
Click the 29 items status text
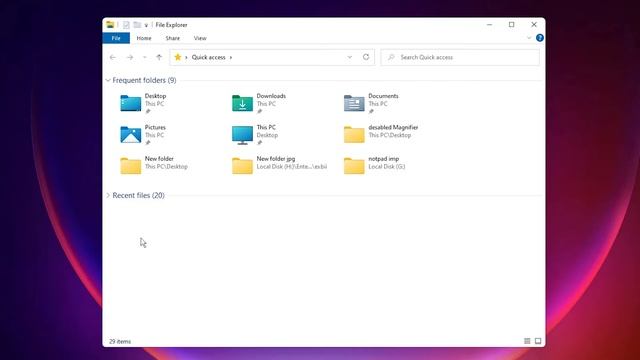pos(120,341)
